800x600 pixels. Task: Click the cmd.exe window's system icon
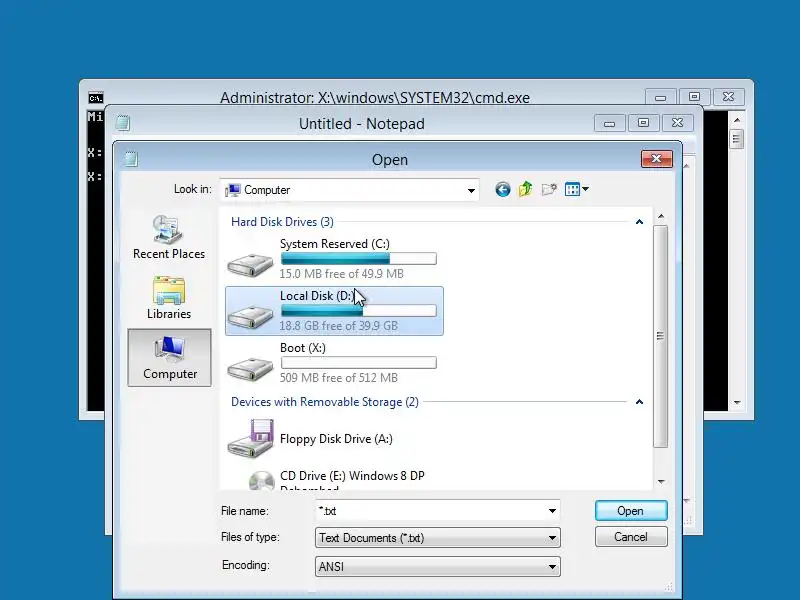pyautogui.click(x=95, y=97)
